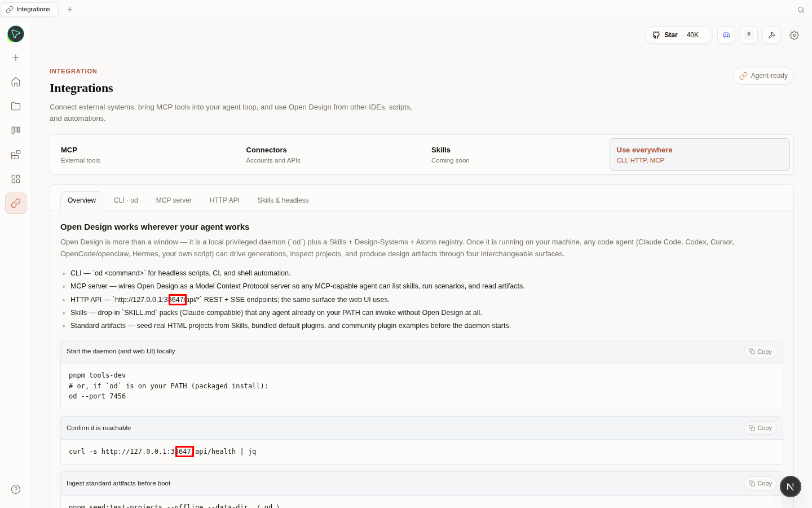Open the Discord icon button
This screenshot has width=812, height=508.
pos(726,35)
